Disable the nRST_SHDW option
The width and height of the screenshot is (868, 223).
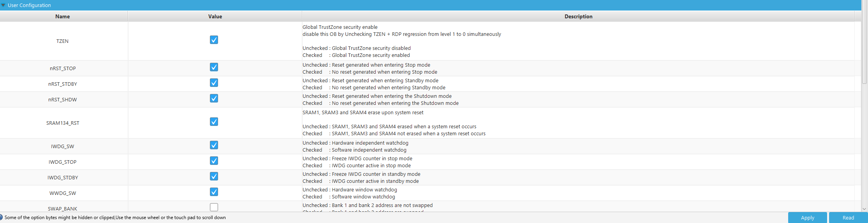coord(214,98)
